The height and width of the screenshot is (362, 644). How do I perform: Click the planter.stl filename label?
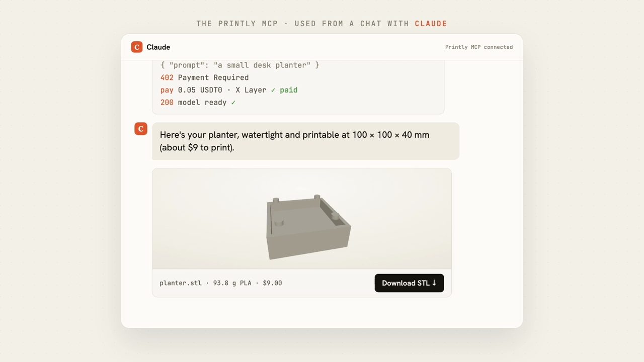[x=181, y=283]
